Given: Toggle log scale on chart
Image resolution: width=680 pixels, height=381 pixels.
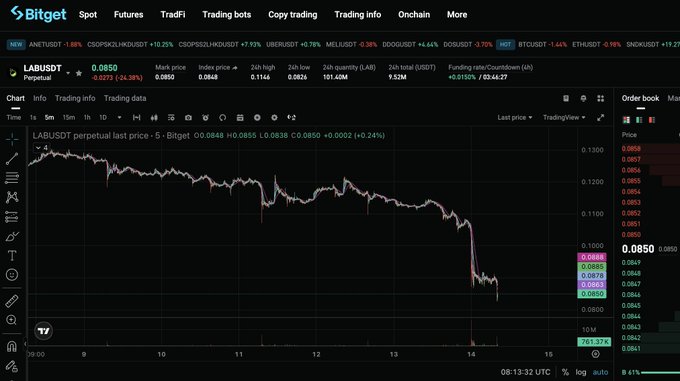Looking at the screenshot, I should 581,372.
